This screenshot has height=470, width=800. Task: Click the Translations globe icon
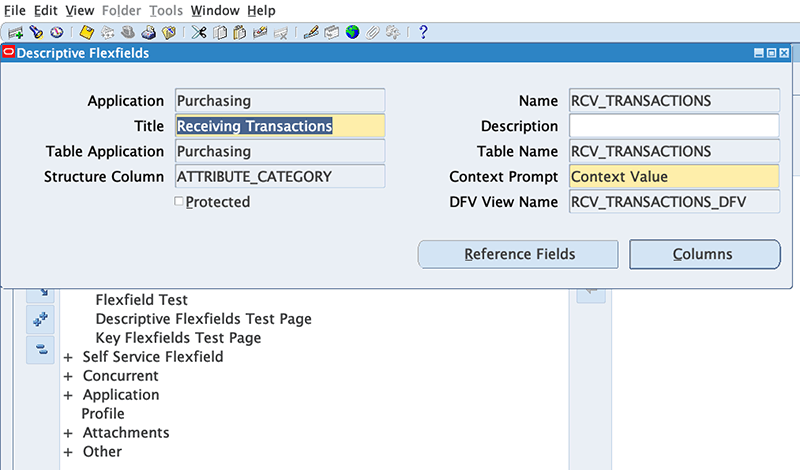(352, 33)
